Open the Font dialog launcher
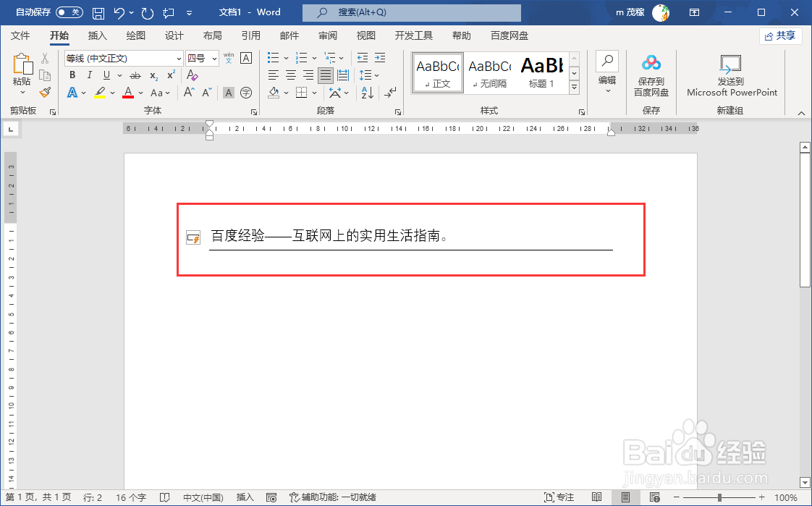The image size is (812, 506). (x=254, y=112)
